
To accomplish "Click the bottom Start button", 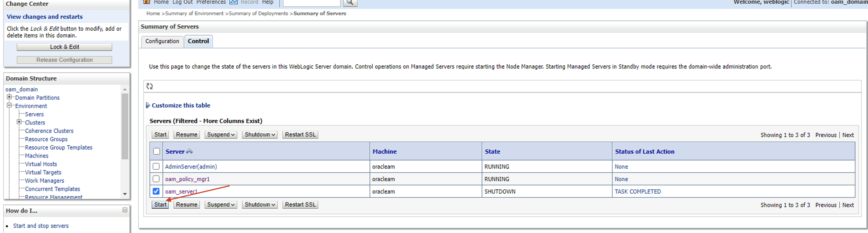I will point(160,205).
